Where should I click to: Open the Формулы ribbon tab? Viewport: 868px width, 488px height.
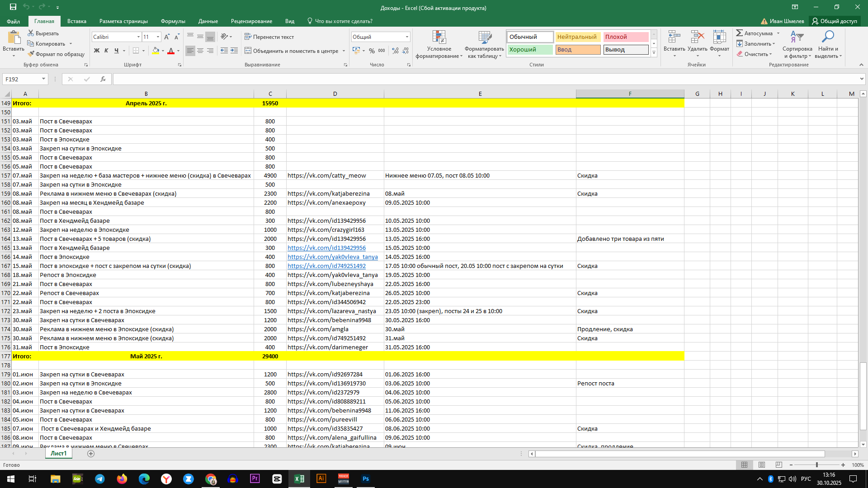coord(173,21)
